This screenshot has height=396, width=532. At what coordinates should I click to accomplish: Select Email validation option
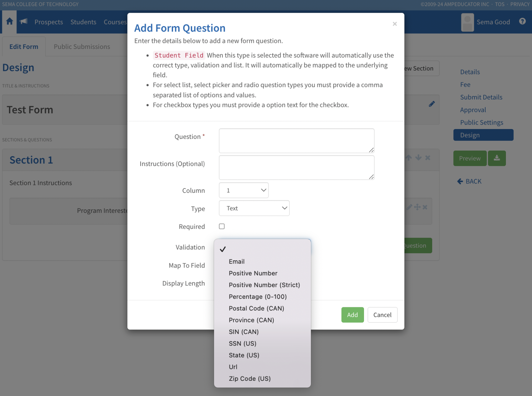(x=236, y=262)
